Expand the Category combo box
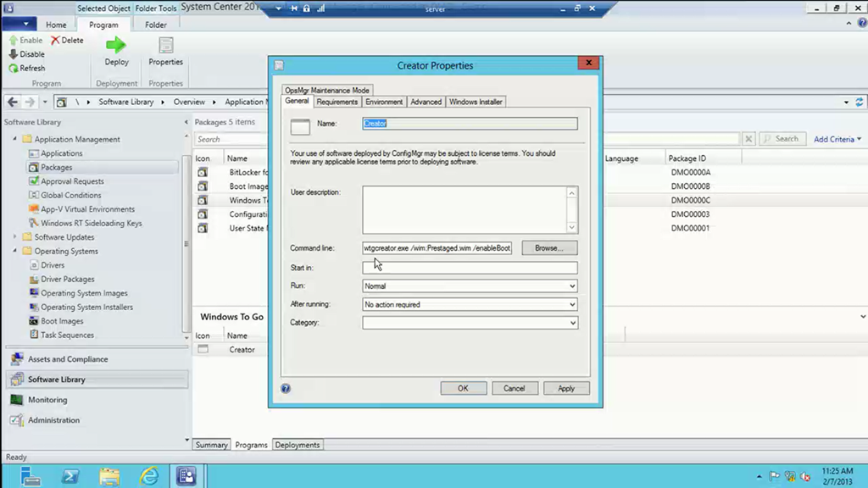Screen dimensions: 868x488 coord(470,323)
